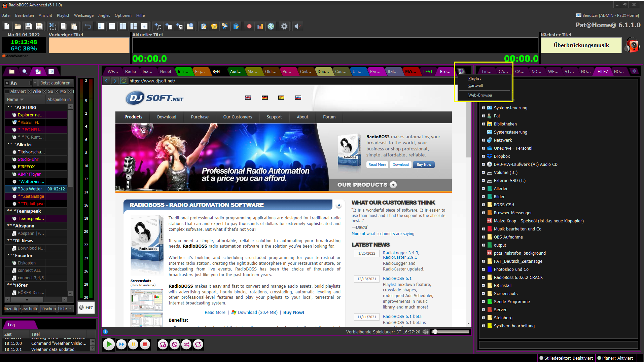Start playback with the green play button
644x362 pixels.
pos(109,344)
